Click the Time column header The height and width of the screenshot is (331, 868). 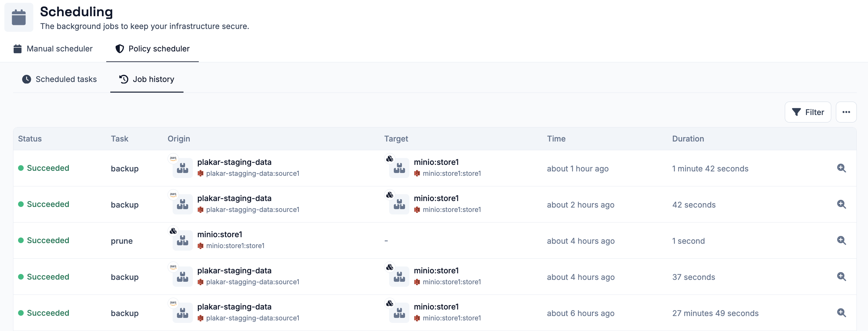[x=556, y=139]
